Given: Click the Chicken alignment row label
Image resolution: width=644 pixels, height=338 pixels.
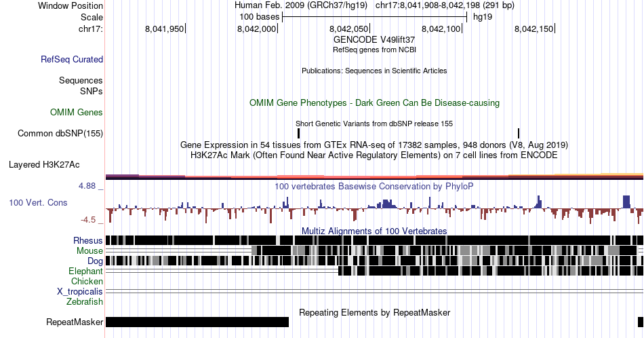Looking at the screenshot, I should click(x=87, y=281).
